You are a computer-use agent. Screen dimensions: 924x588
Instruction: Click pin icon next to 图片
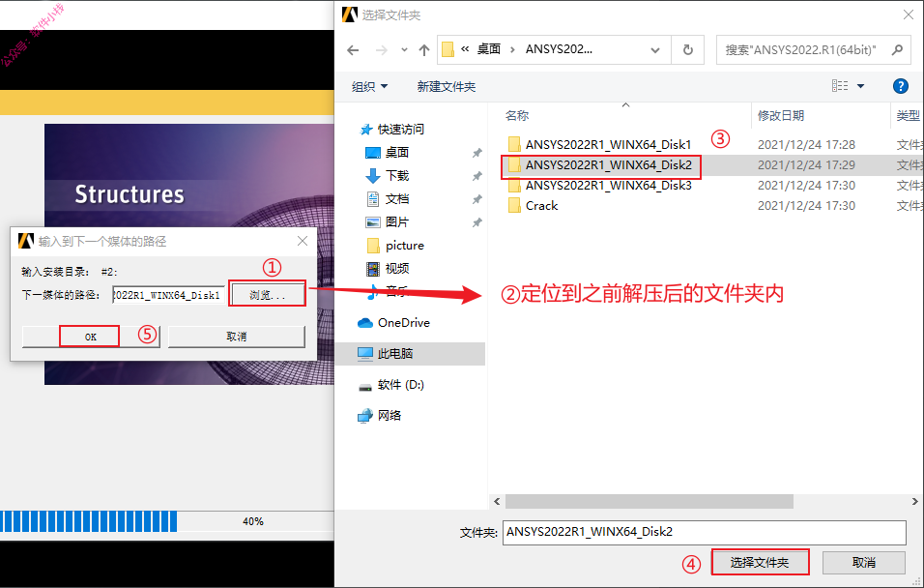coord(476,222)
